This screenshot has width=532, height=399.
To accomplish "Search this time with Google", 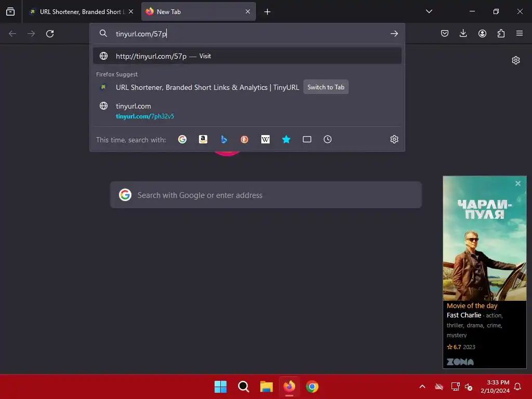I will point(182,139).
